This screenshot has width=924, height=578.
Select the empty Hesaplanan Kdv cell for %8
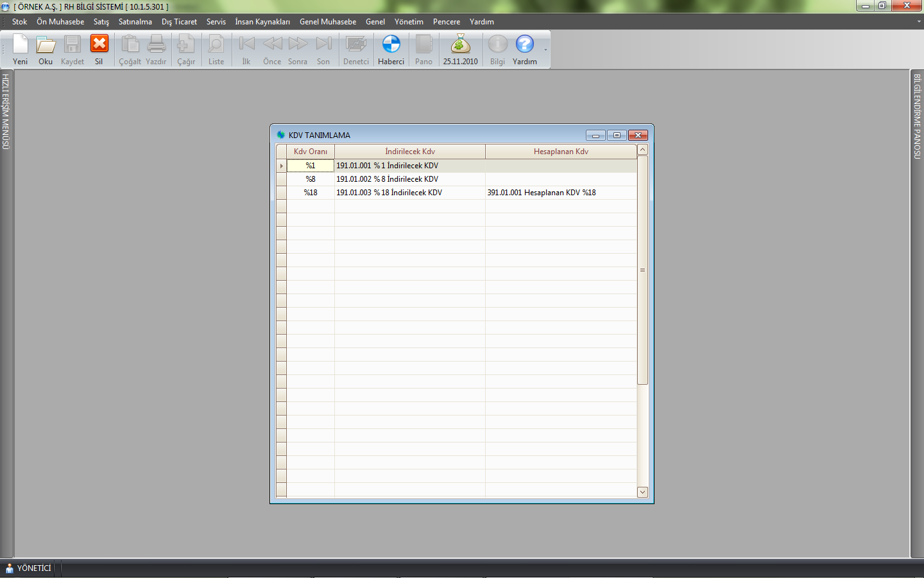pyautogui.click(x=561, y=179)
